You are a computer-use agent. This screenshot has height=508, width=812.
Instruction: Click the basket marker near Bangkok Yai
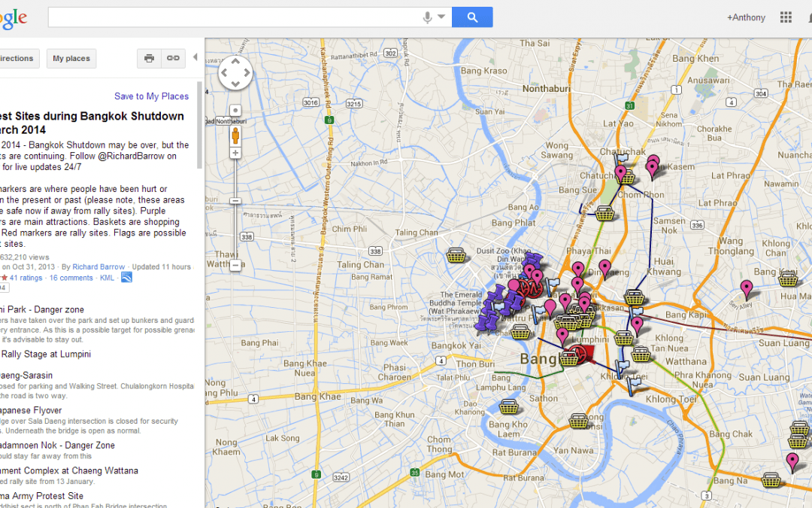point(520,332)
